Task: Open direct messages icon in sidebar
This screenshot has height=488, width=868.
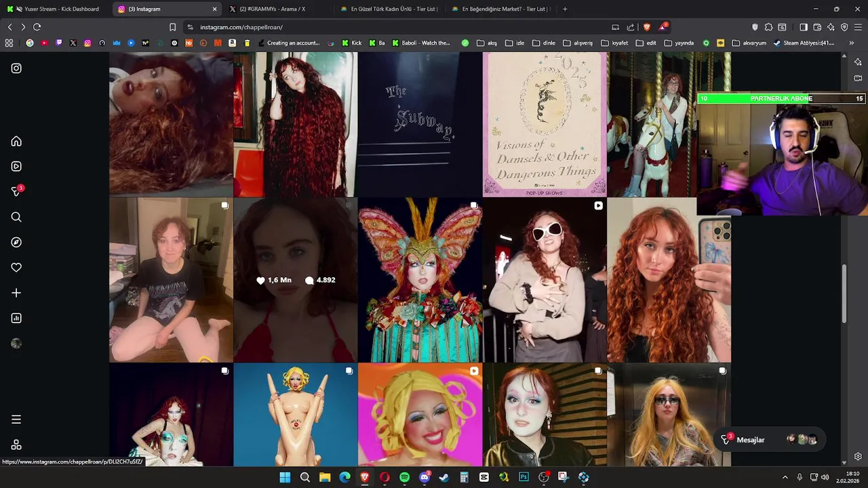Action: [16, 192]
